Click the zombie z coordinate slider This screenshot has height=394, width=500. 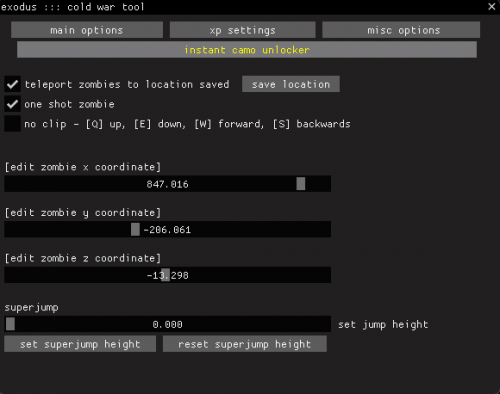[167, 275]
